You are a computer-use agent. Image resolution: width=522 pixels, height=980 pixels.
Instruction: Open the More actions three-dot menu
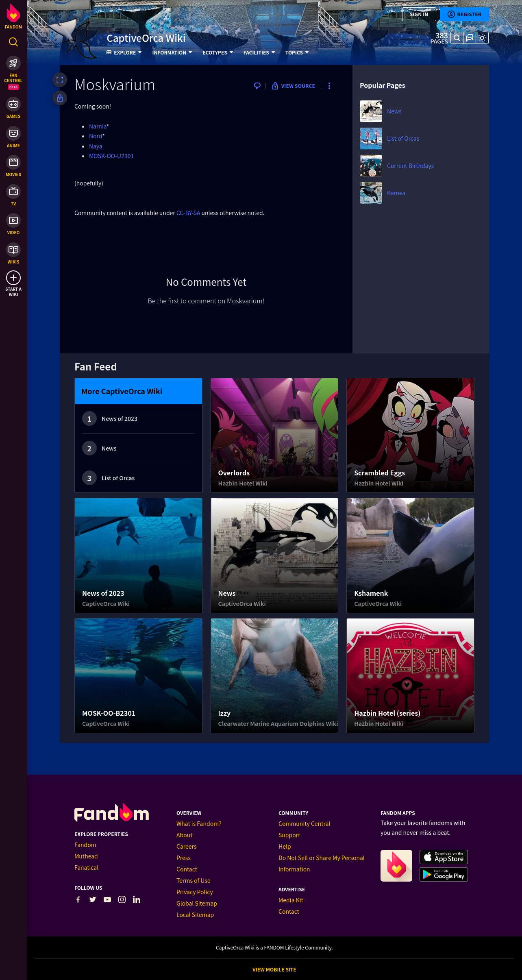[329, 86]
